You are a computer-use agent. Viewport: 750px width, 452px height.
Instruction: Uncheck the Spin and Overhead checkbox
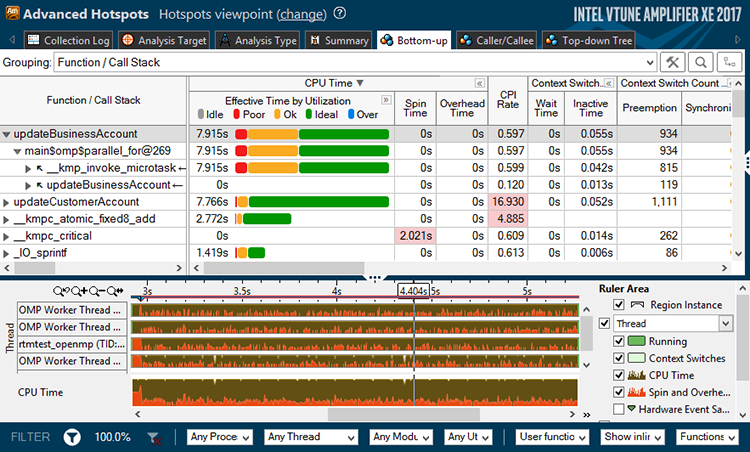point(618,392)
